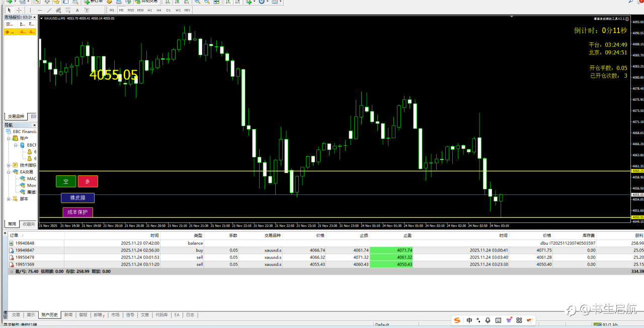644x328 pixels.
Task: Expand the 技术指标 tree node
Action: [9, 165]
